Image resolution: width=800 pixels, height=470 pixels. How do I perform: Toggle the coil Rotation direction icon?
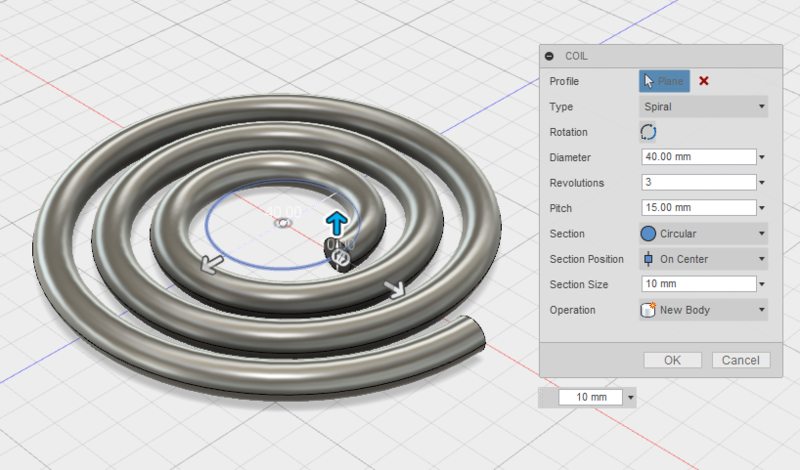pos(648,132)
